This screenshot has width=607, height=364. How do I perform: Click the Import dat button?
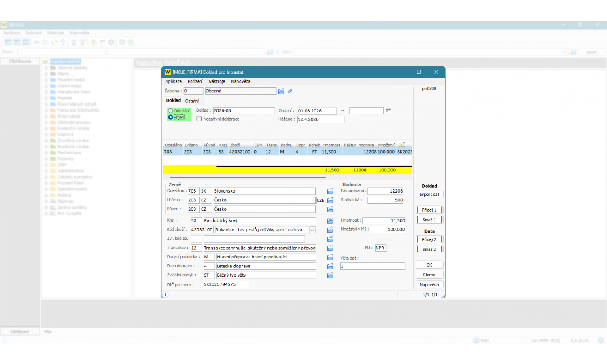(429, 195)
